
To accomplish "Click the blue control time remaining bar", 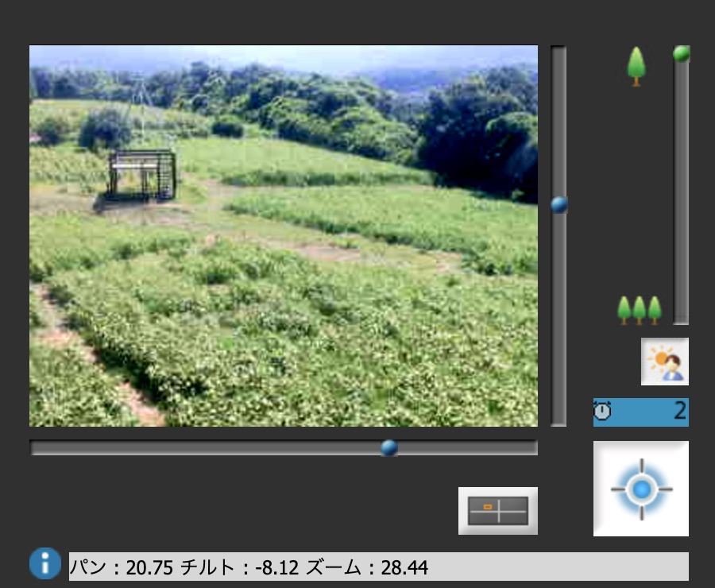I will coord(641,412).
